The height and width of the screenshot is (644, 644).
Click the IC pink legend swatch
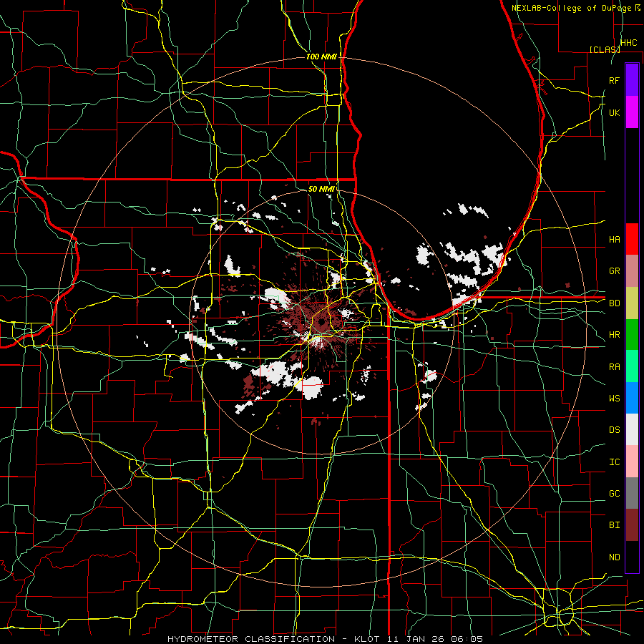click(632, 462)
